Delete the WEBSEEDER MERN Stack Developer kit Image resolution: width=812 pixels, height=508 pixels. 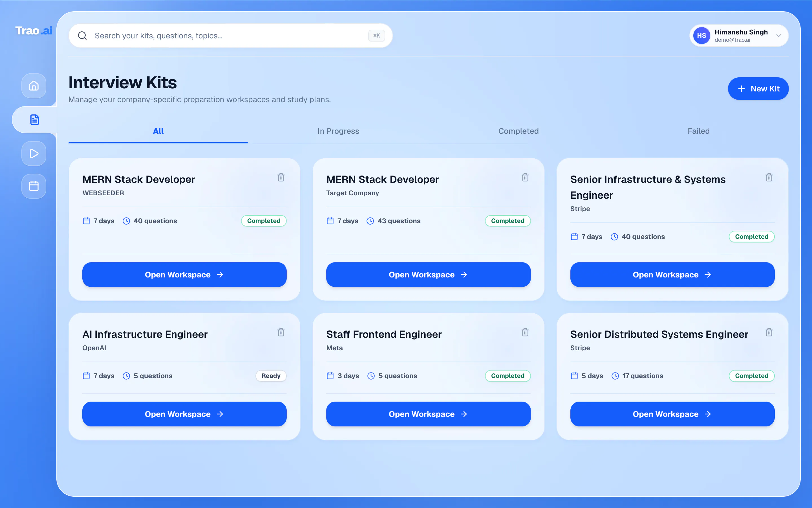pos(281,178)
